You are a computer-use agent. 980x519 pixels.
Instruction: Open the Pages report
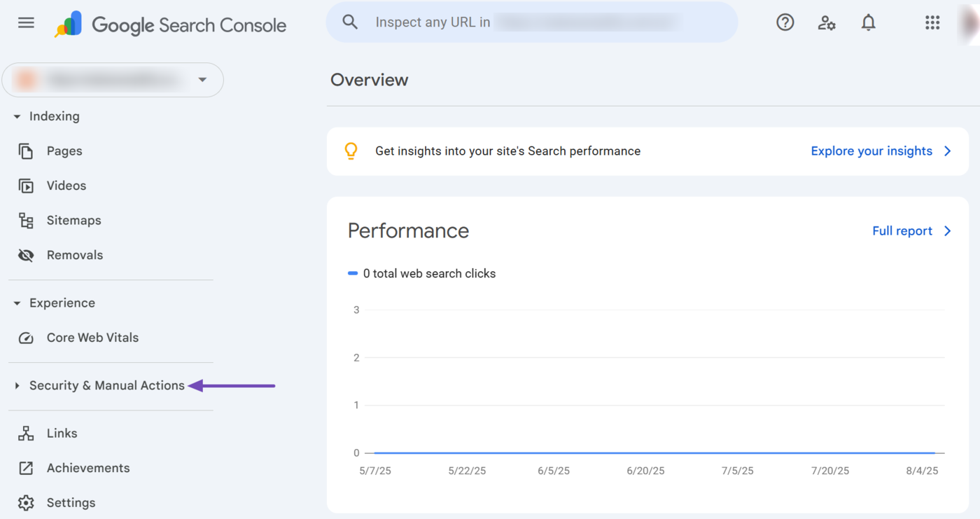pos(64,151)
